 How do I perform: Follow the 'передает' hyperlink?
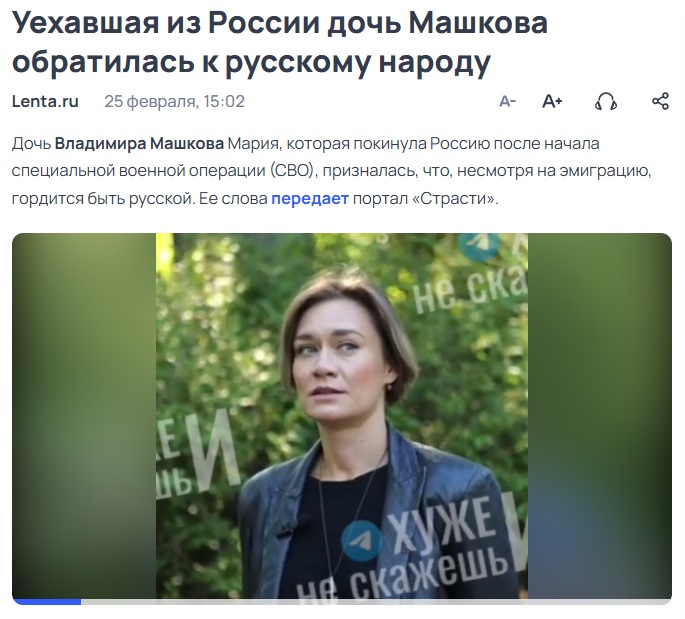(x=310, y=199)
